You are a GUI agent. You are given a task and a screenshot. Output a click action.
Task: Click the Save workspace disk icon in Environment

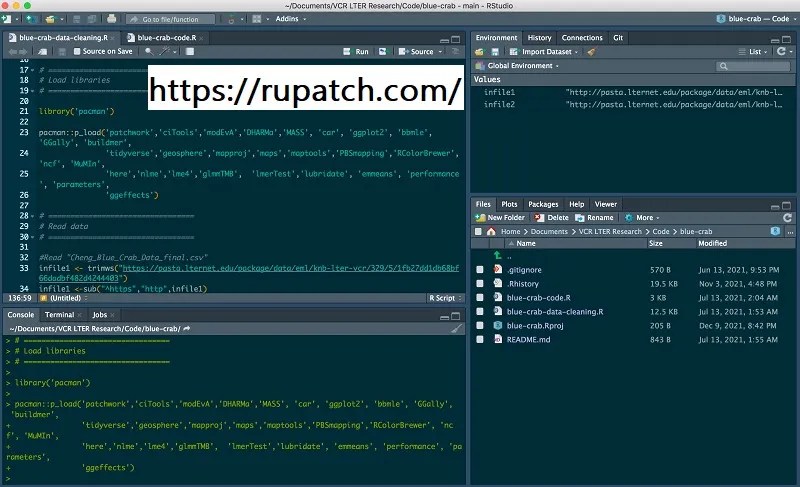pyautogui.click(x=495, y=52)
